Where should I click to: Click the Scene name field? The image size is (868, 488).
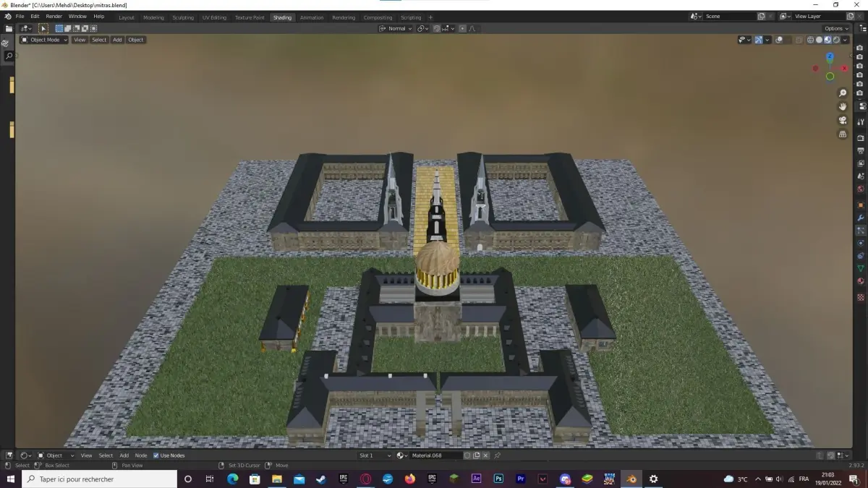point(729,16)
